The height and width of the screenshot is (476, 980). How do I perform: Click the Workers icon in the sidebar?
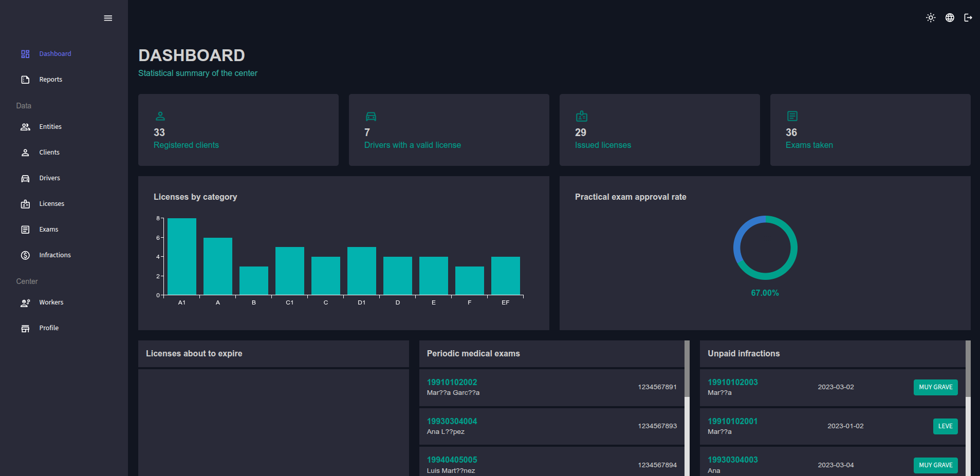25,302
